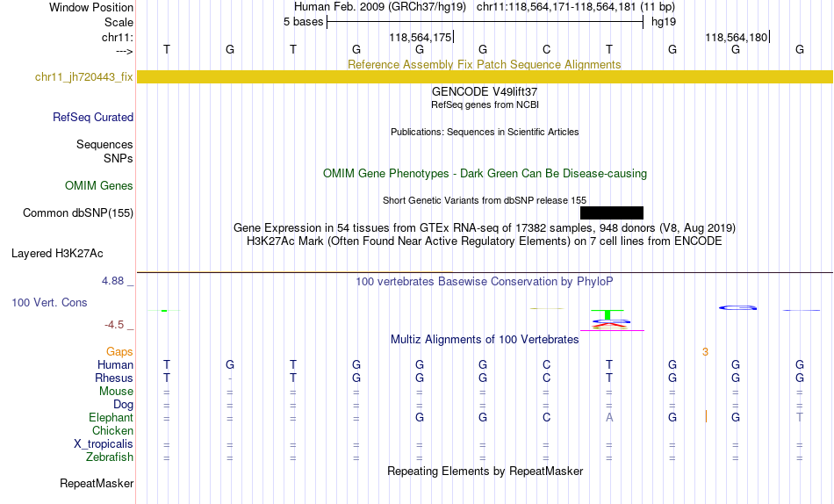Click the green PhyloP bar above magenta line

(x=608, y=314)
